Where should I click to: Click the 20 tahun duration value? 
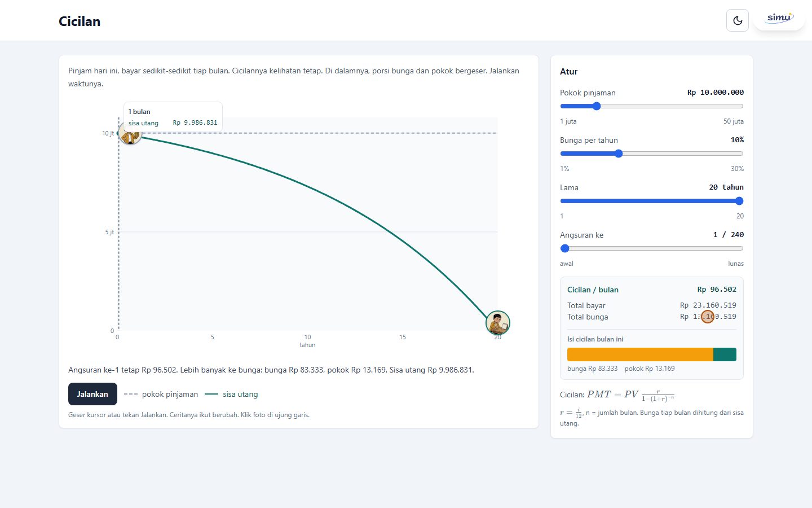pyautogui.click(x=726, y=187)
